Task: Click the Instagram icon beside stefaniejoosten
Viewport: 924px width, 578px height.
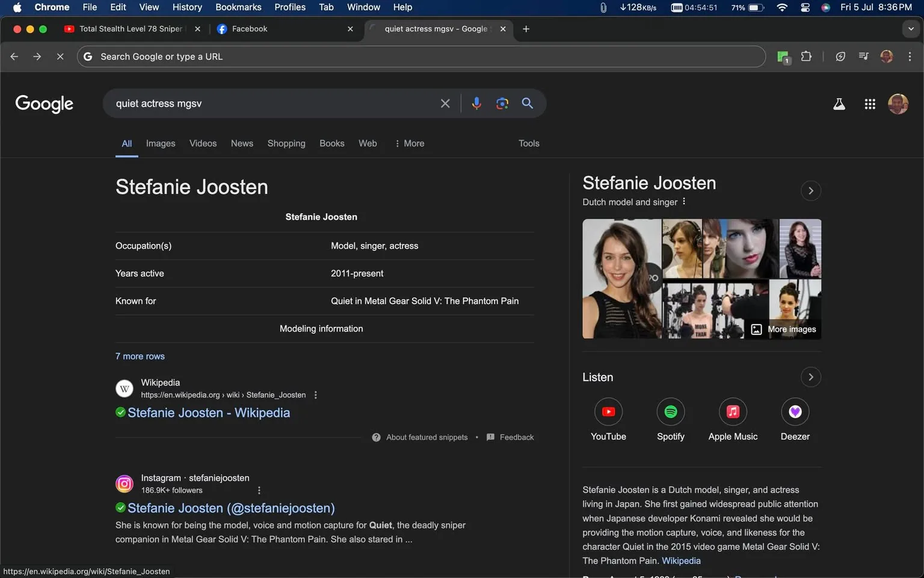Action: pyautogui.click(x=124, y=483)
